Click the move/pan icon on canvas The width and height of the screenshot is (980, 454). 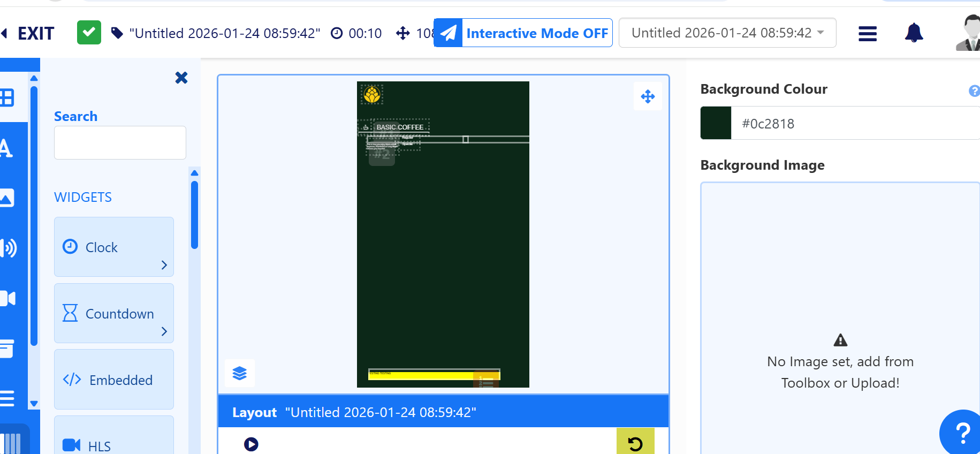(648, 97)
